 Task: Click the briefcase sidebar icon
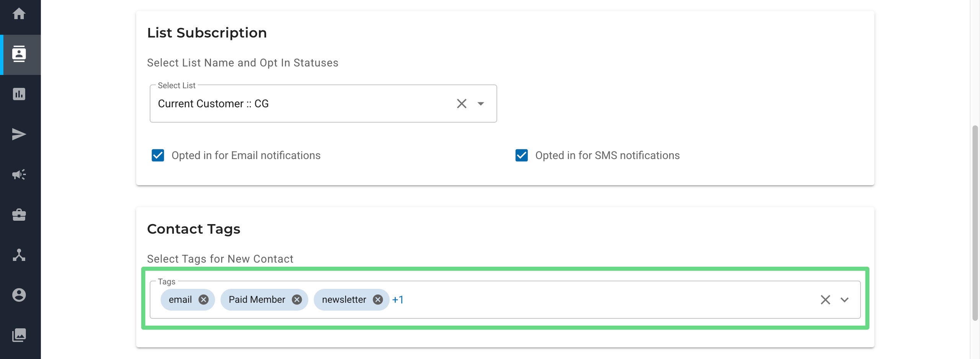tap(19, 215)
